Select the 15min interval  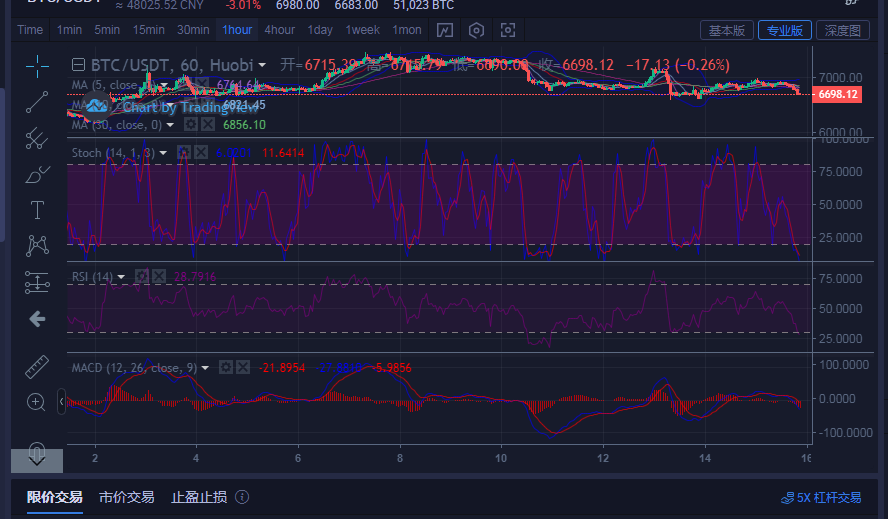[x=148, y=30]
